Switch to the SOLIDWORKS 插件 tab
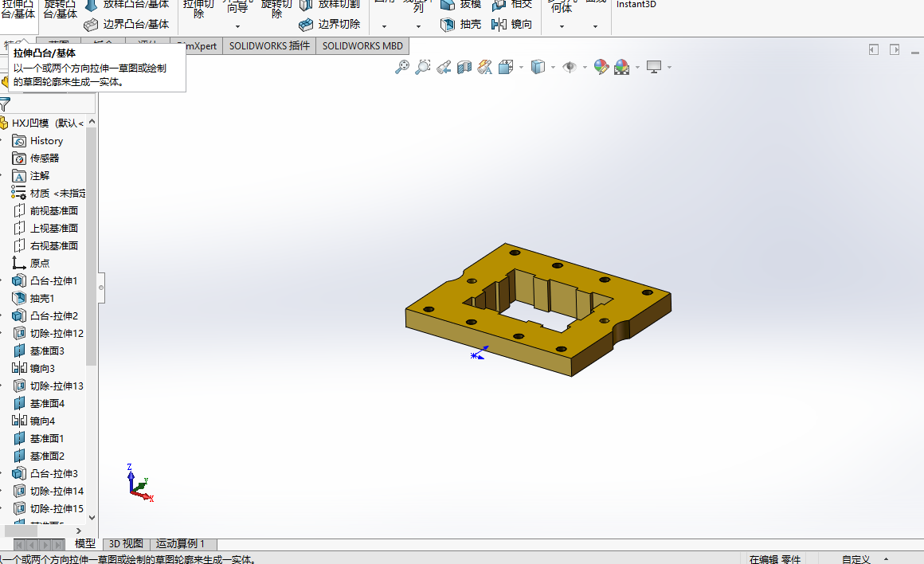Viewport: 924px width, 564px height. [x=269, y=46]
